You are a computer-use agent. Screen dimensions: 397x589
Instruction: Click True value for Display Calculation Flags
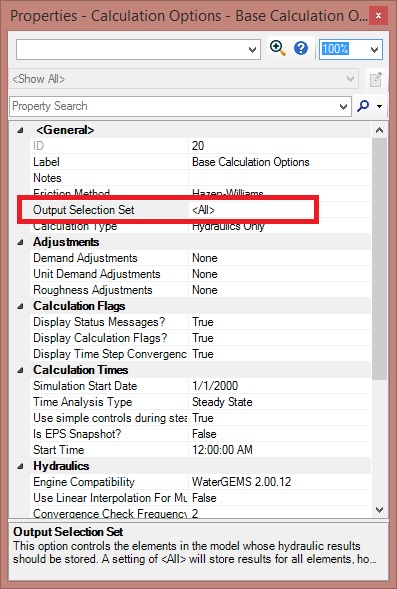[203, 338]
